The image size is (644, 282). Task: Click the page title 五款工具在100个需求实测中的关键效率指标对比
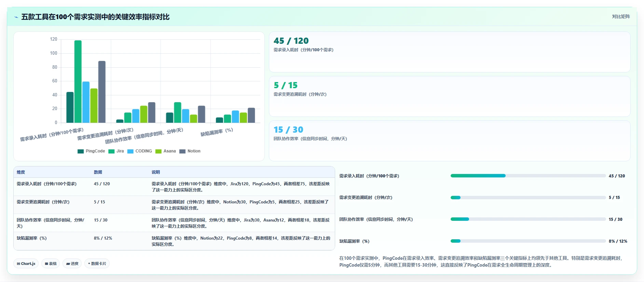(95, 17)
